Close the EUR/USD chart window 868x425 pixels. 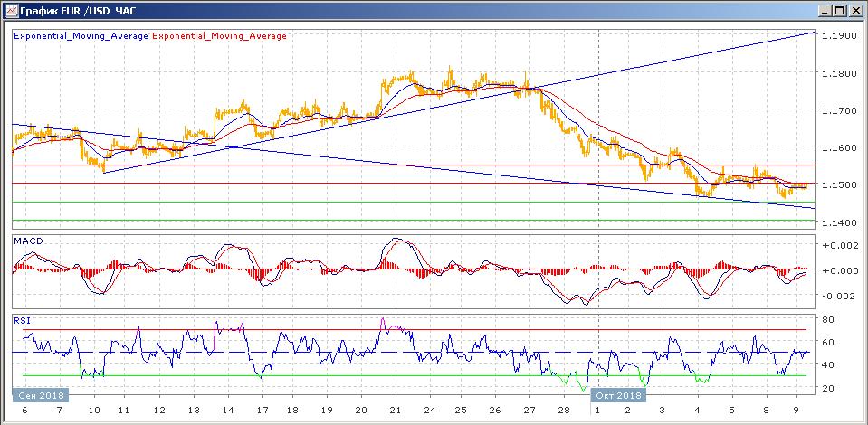[856, 10]
